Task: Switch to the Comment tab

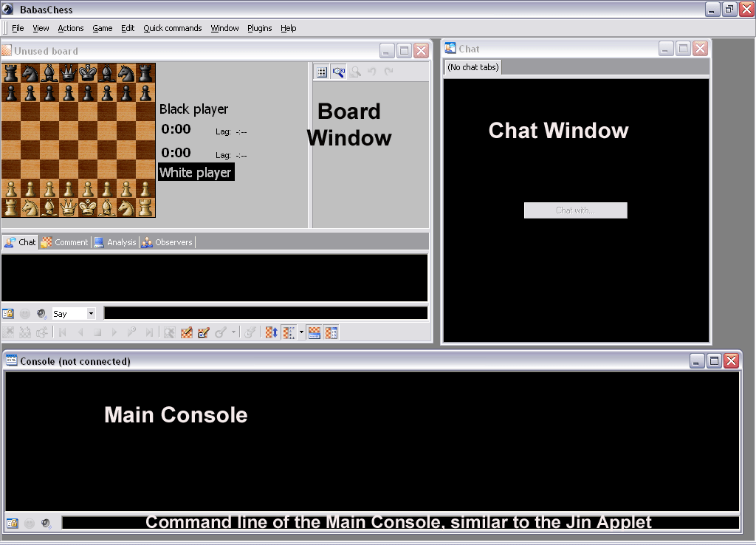Action: coord(65,242)
